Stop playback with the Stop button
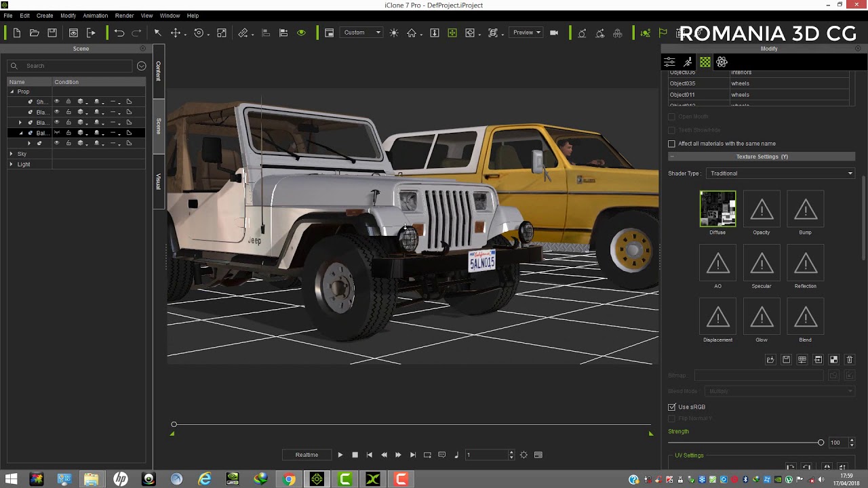This screenshot has width=868, height=488. (355, 455)
